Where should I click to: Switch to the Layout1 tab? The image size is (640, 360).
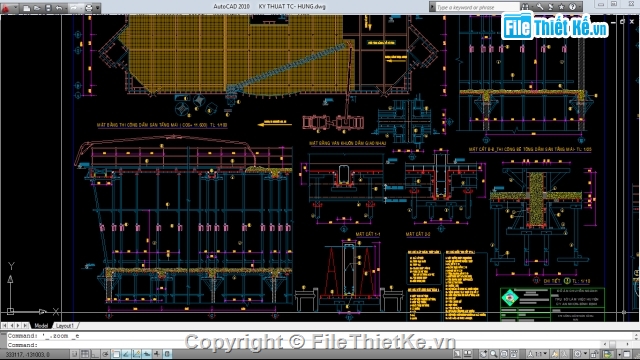coord(65,325)
